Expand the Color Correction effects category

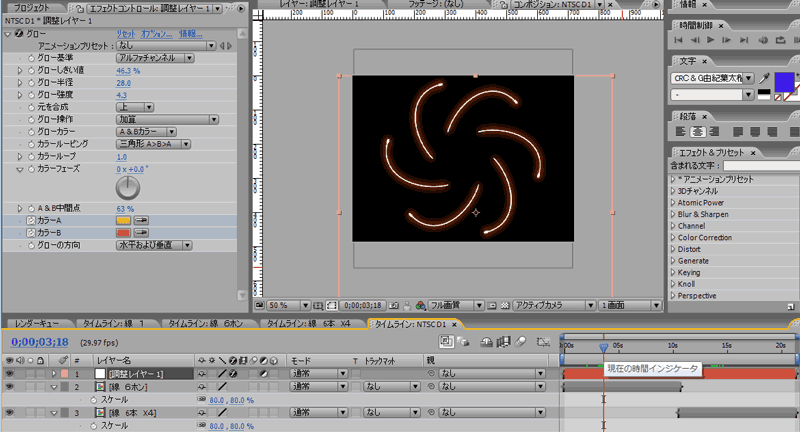pos(673,238)
